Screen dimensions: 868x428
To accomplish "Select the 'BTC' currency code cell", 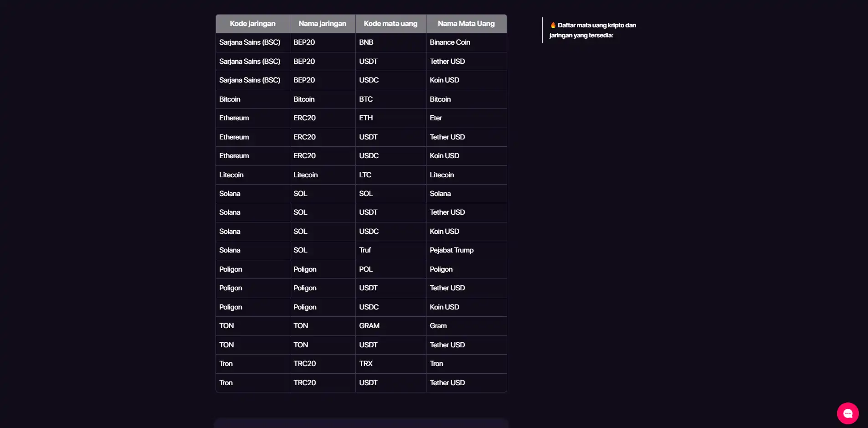I will (x=390, y=99).
